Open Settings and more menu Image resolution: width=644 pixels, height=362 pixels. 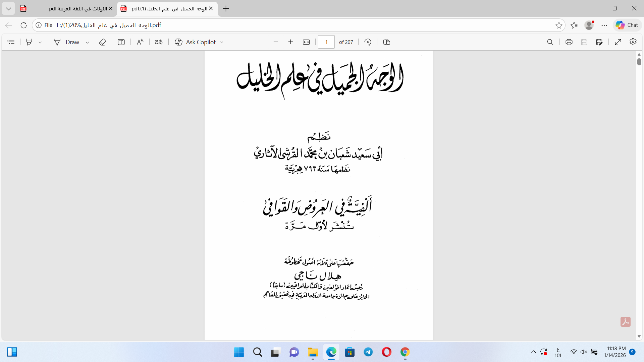[x=604, y=25]
